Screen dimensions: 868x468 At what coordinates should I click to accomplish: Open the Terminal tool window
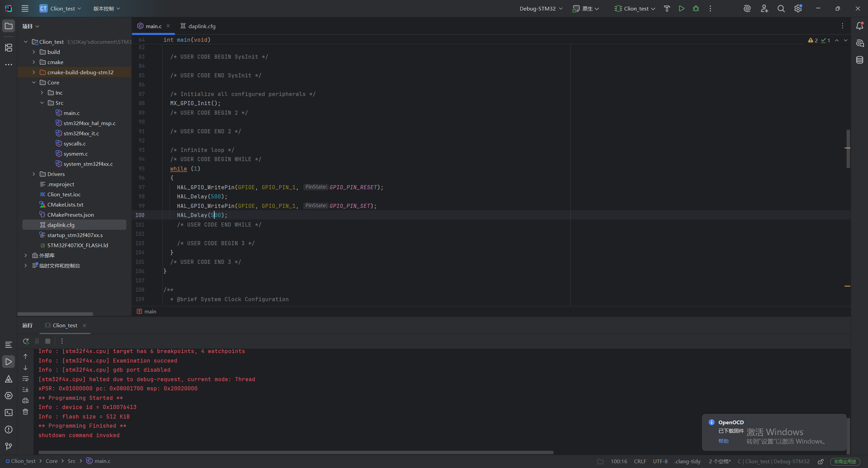click(x=8, y=413)
